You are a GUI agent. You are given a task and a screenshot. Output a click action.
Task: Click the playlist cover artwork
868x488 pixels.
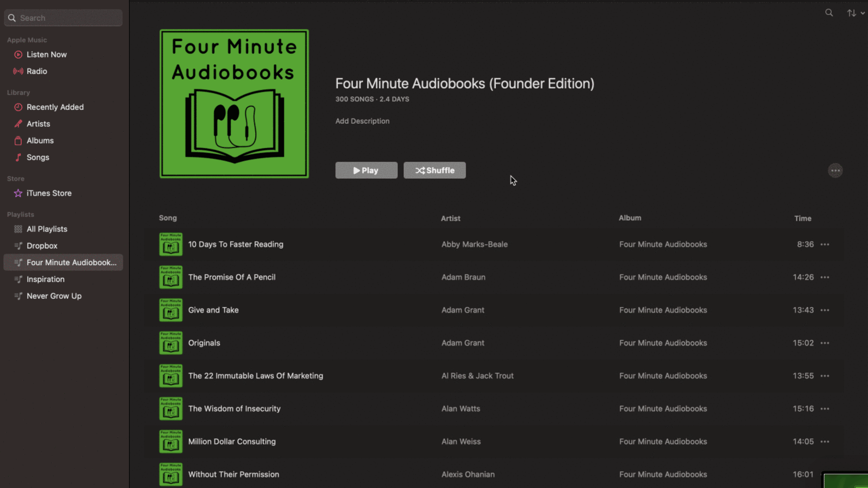pyautogui.click(x=234, y=104)
